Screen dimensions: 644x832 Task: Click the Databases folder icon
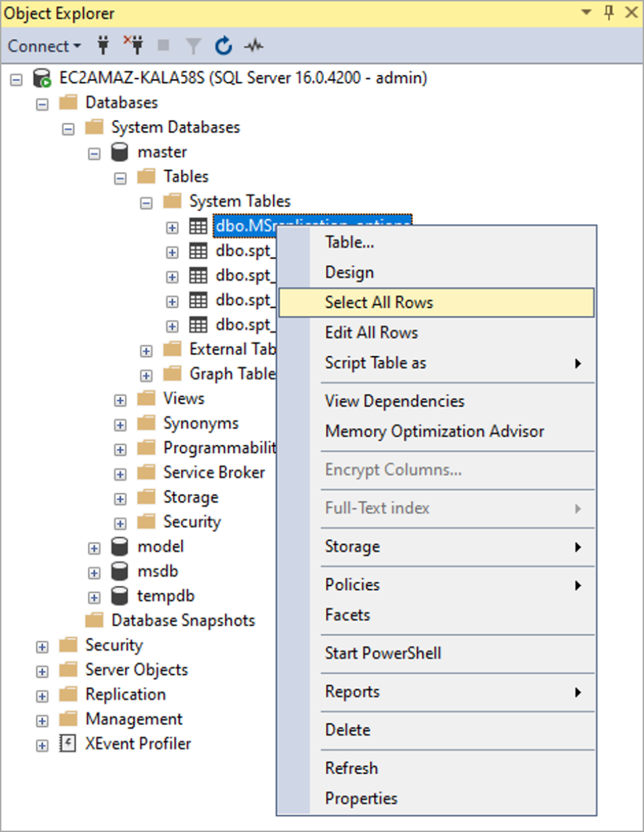coord(68,103)
